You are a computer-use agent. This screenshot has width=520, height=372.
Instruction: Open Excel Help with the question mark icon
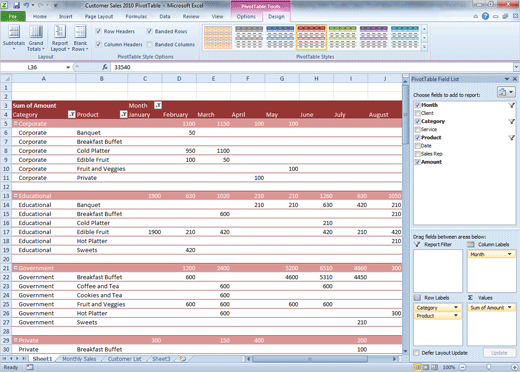tap(485, 16)
